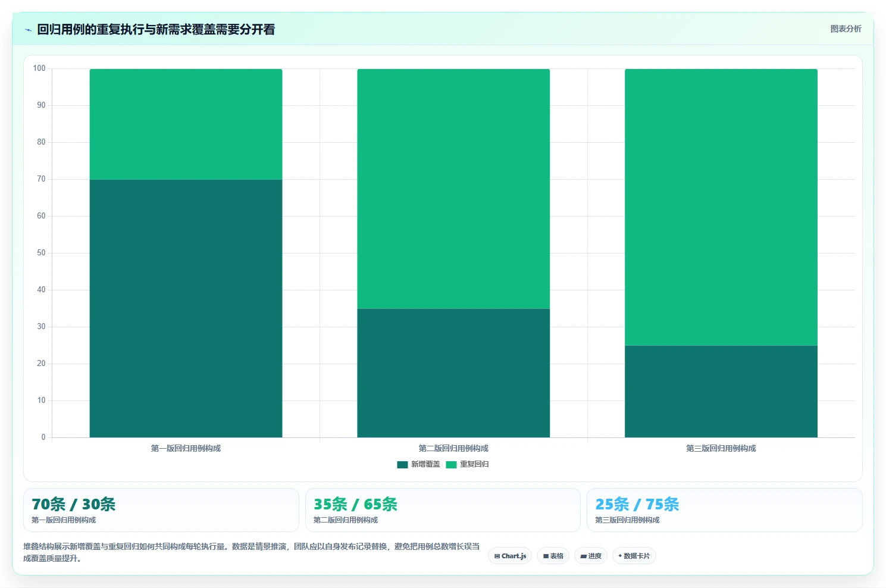Click y-axis tick value 70
Screen dimensions: 886x588
41,179
